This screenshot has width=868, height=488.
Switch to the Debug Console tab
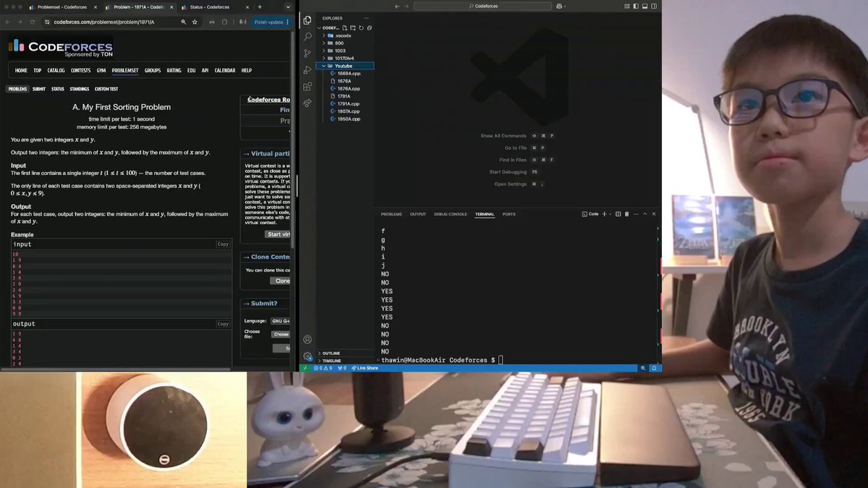(x=451, y=214)
